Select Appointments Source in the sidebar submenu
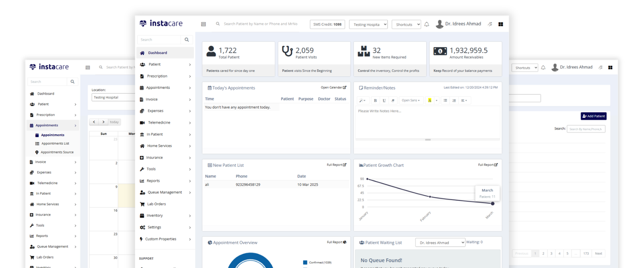644x268 pixels. click(57, 152)
